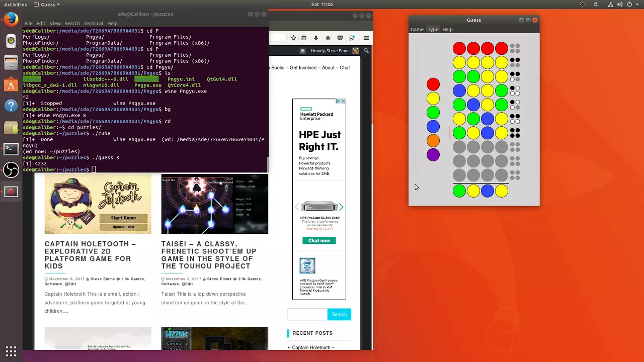The height and width of the screenshot is (362, 644).
Task: Open the File menu in the terminal
Action: pyautogui.click(x=28, y=23)
